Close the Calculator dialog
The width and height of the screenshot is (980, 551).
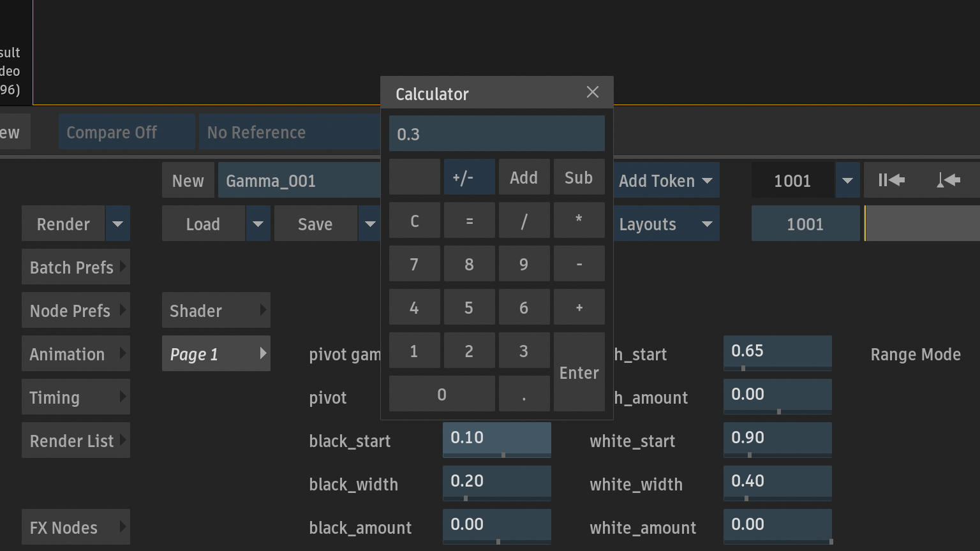593,92
